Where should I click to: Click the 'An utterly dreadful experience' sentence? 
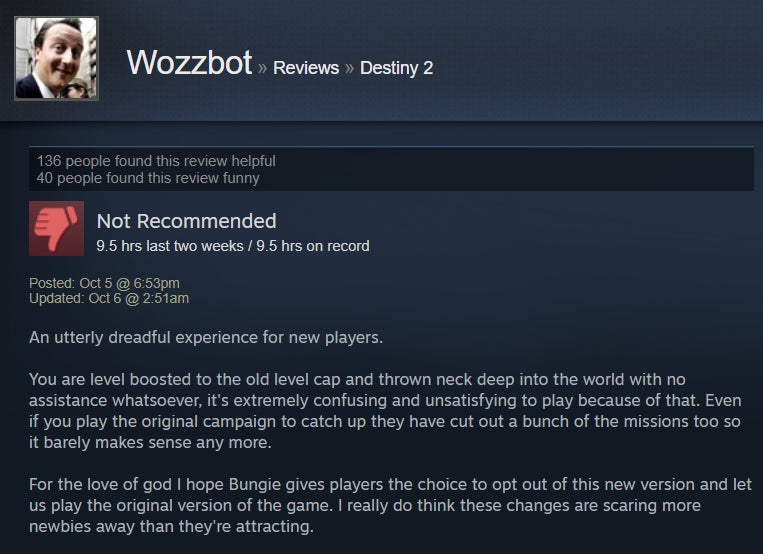pos(206,337)
